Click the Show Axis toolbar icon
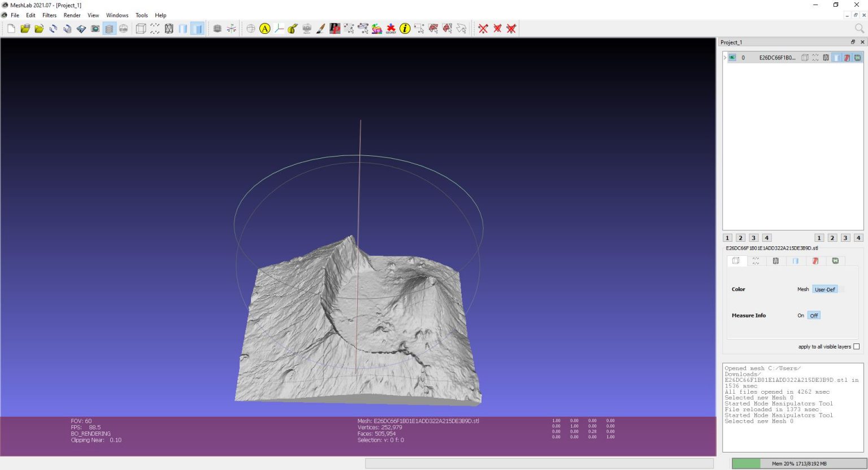The width and height of the screenshot is (868, 470). [232, 28]
